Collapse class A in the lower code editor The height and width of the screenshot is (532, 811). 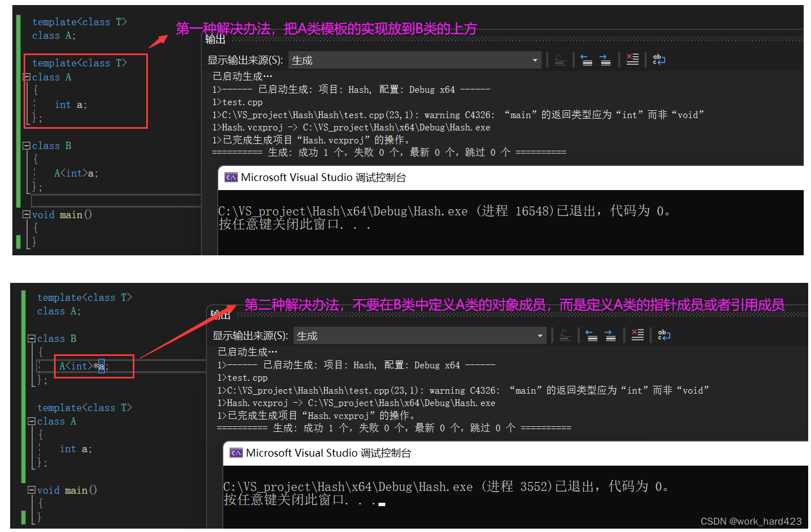coord(31,421)
